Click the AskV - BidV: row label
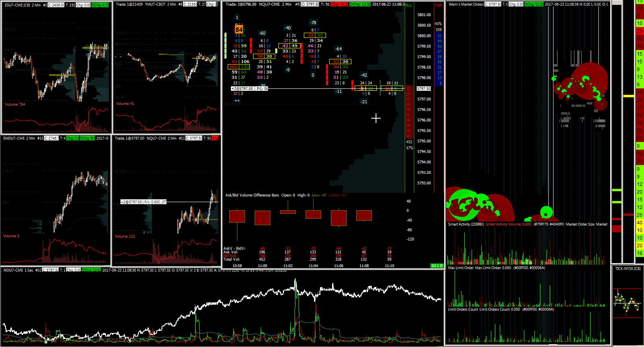644x347 pixels. [x=235, y=249]
